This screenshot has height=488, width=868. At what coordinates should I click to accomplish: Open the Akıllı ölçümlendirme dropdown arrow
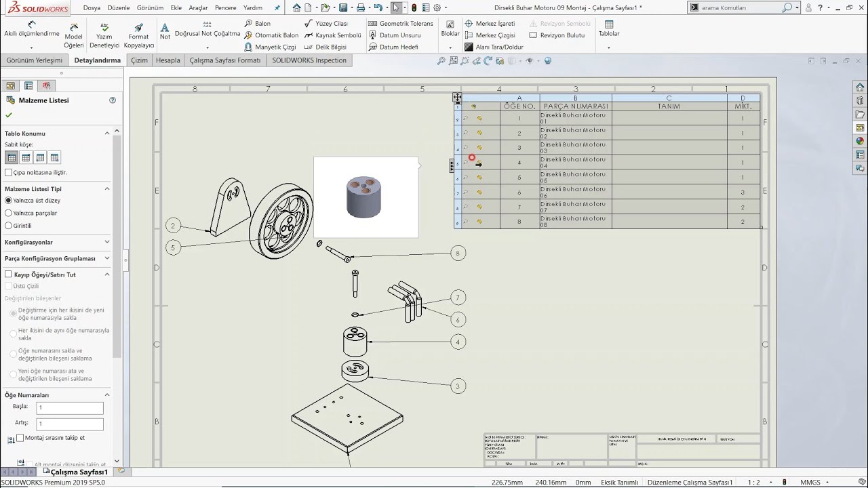[32, 47]
